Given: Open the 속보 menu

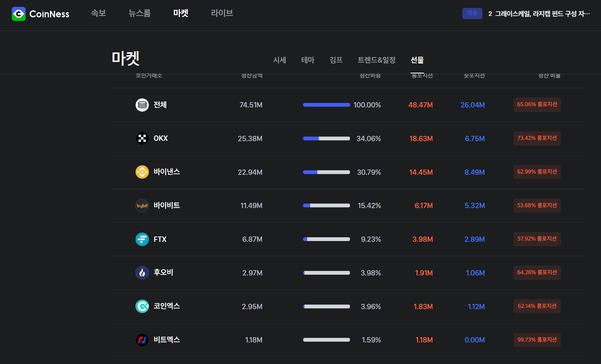Looking at the screenshot, I should coord(98,13).
